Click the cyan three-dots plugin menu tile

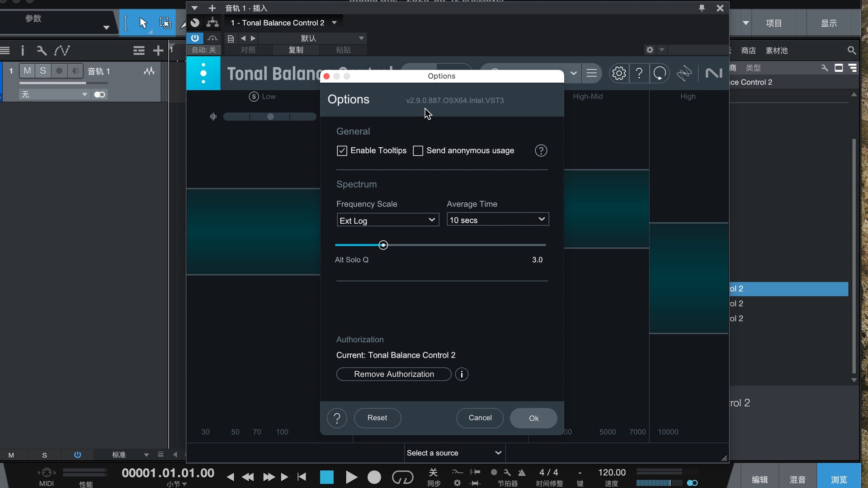(203, 73)
